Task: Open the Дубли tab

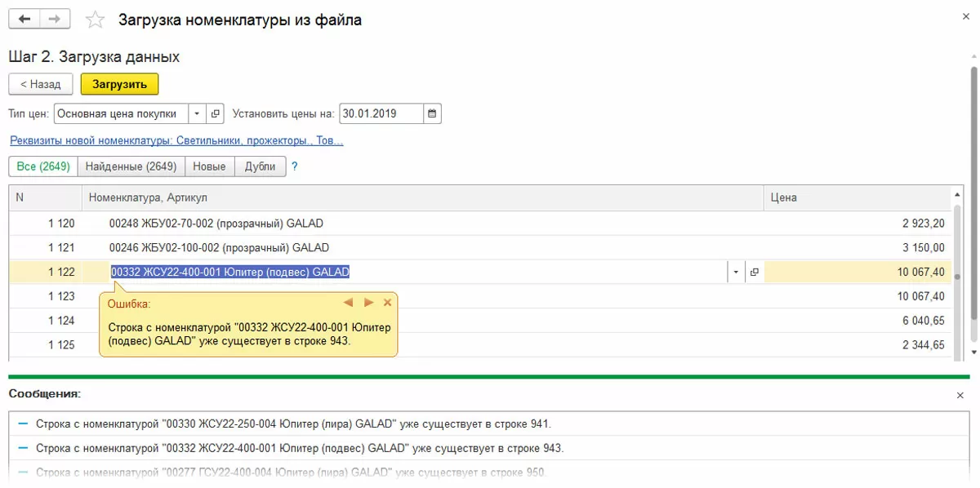Action: point(261,166)
